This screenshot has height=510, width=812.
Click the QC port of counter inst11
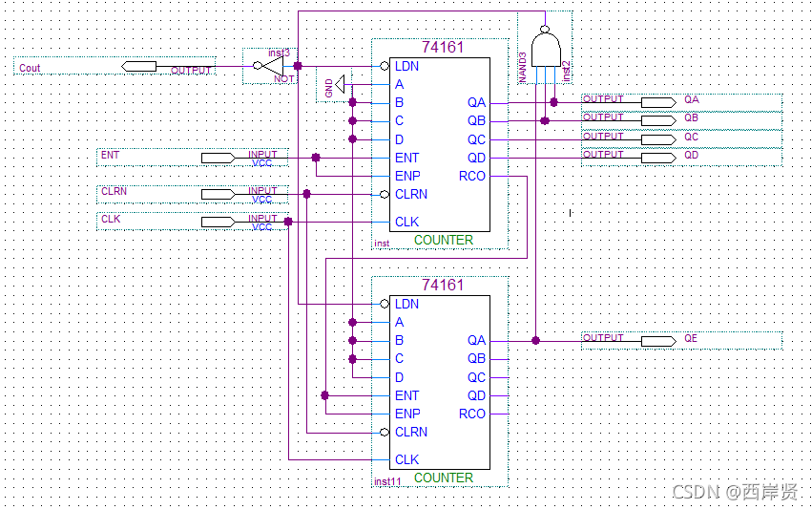tap(476, 377)
